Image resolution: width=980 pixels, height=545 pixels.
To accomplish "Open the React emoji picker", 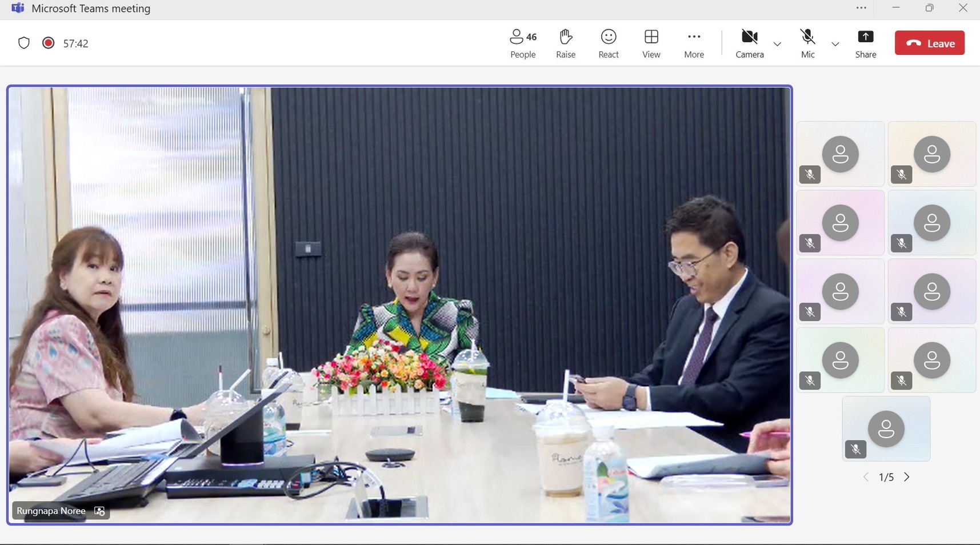I will coord(608,43).
